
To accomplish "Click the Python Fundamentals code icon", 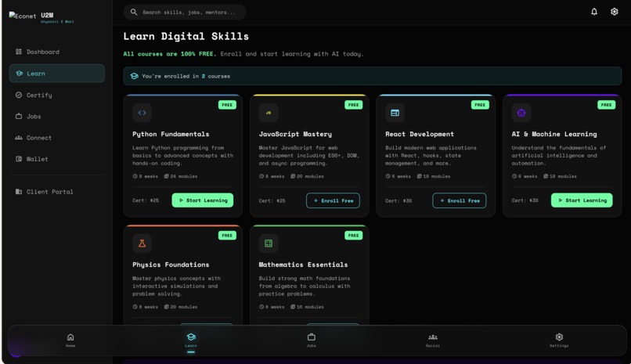I will point(142,113).
